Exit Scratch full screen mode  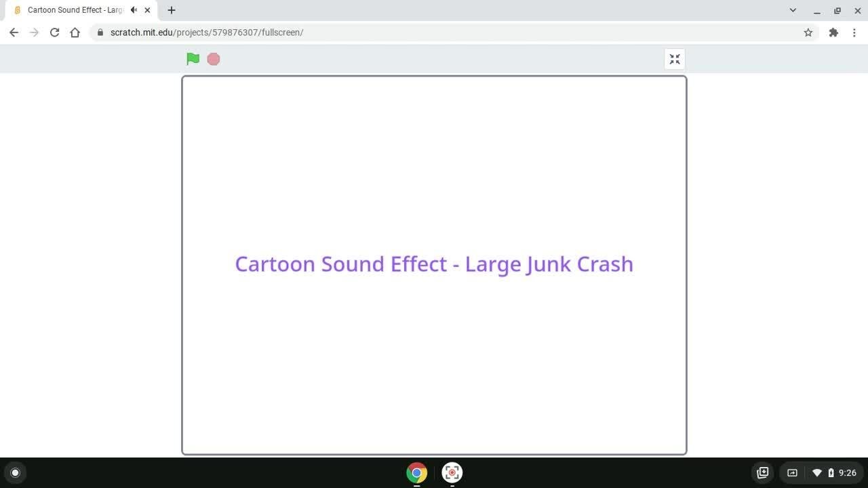(x=675, y=60)
